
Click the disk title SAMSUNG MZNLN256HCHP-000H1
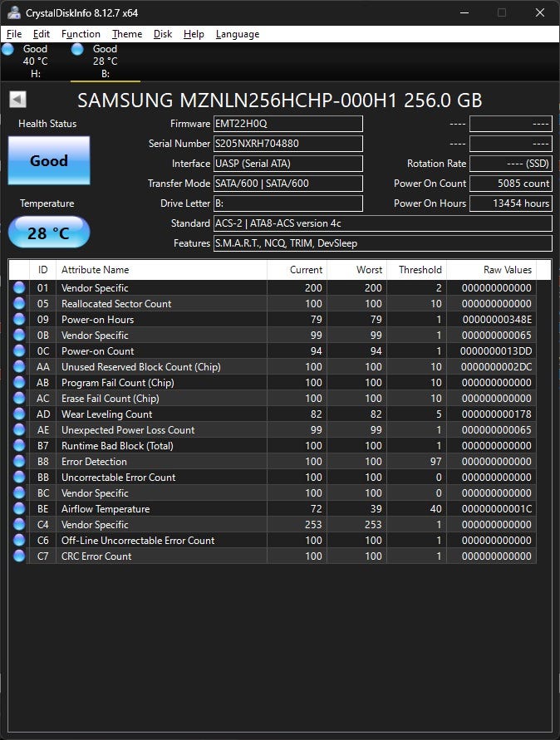click(x=279, y=100)
